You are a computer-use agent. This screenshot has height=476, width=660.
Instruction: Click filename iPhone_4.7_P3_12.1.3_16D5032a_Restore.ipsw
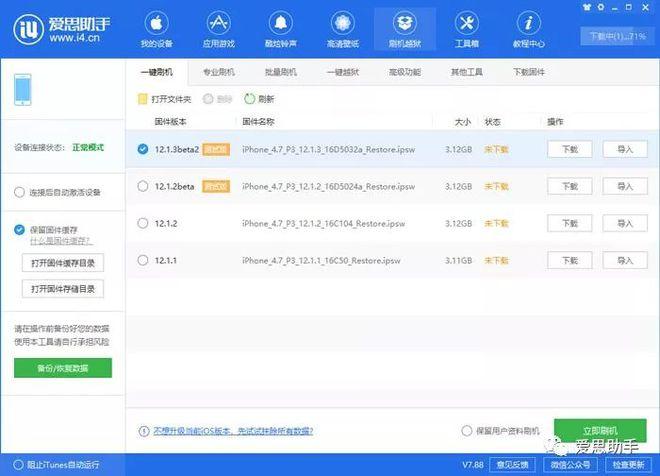pos(328,149)
